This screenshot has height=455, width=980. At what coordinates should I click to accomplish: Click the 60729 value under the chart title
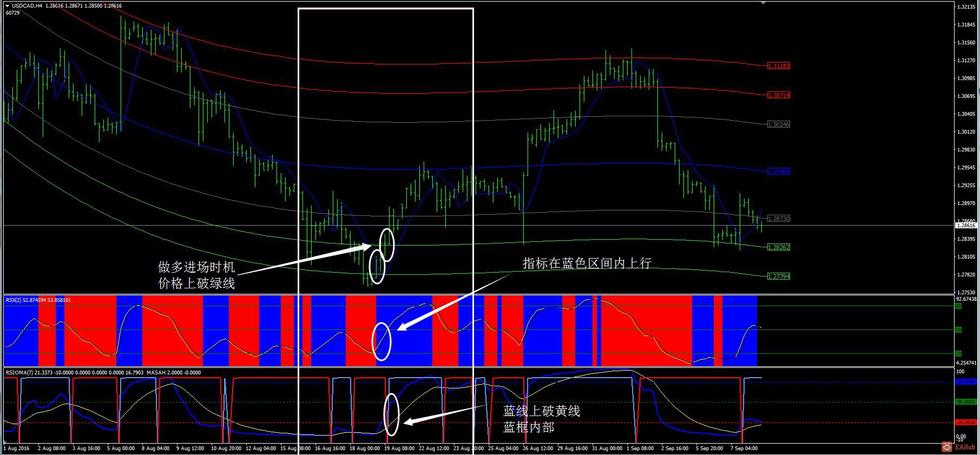pos(12,12)
